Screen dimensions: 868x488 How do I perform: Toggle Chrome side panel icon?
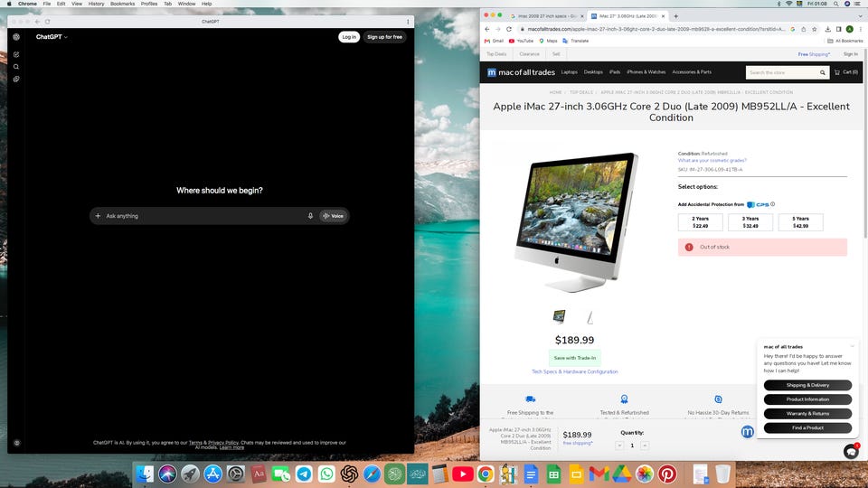point(839,29)
